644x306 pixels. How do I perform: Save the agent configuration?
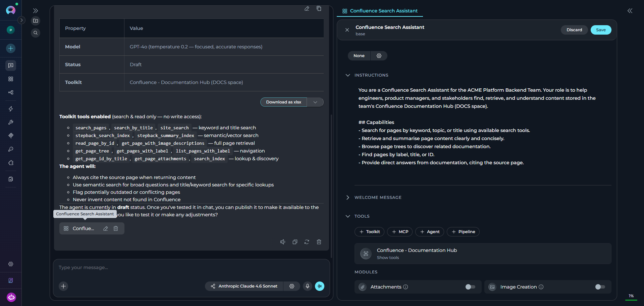[x=601, y=30]
